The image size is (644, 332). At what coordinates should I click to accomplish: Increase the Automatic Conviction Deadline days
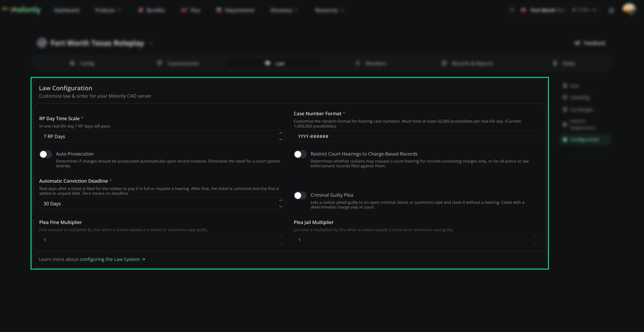point(281,201)
